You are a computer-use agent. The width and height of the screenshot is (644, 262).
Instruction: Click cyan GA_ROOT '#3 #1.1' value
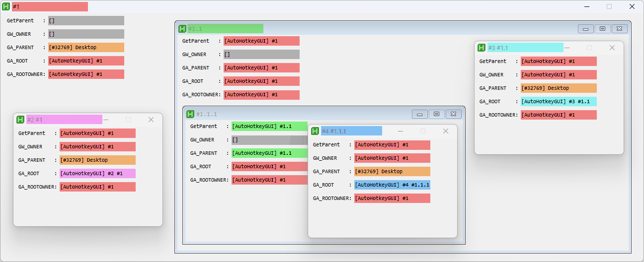559,102
